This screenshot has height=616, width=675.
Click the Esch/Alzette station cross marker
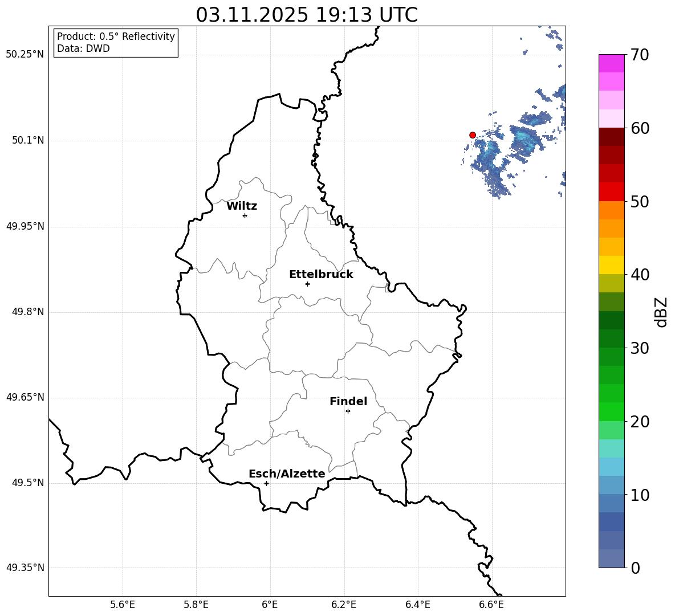266,483
